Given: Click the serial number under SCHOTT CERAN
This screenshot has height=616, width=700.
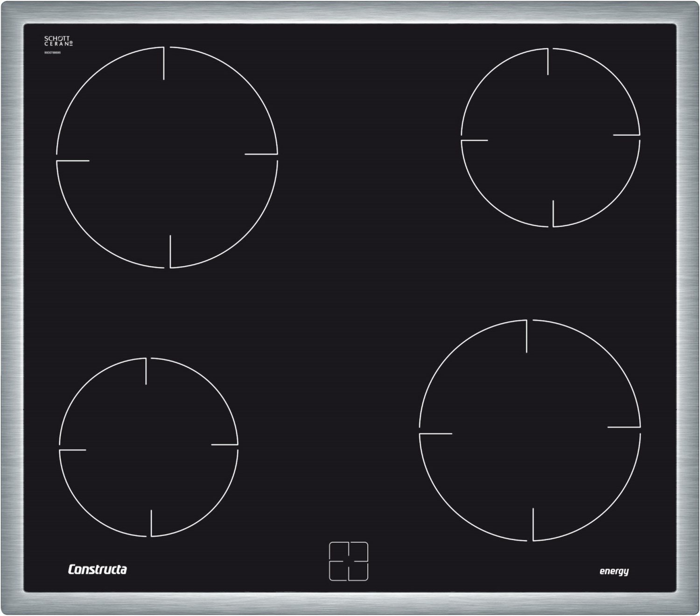Looking at the screenshot, I should coord(52,53).
